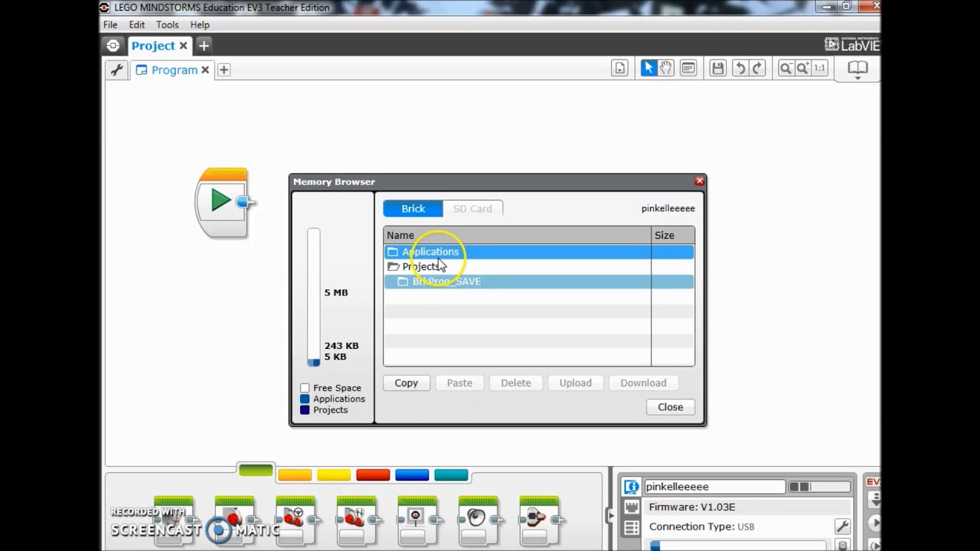Sort by the Size column header
The width and height of the screenshot is (980, 551).
pos(673,235)
